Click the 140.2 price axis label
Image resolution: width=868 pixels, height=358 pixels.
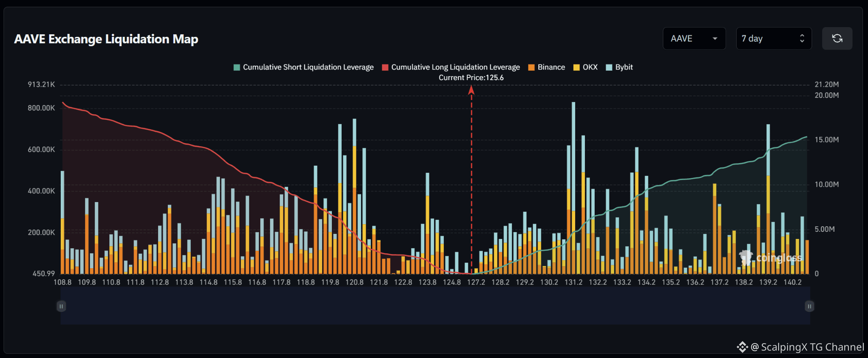click(x=793, y=282)
